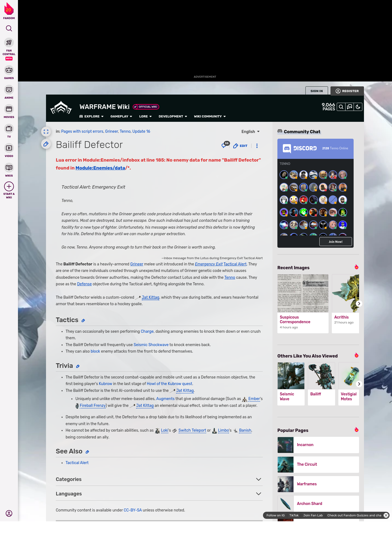392x545 pixels.
Task: Open the Warframes popular page
Action: point(318,484)
